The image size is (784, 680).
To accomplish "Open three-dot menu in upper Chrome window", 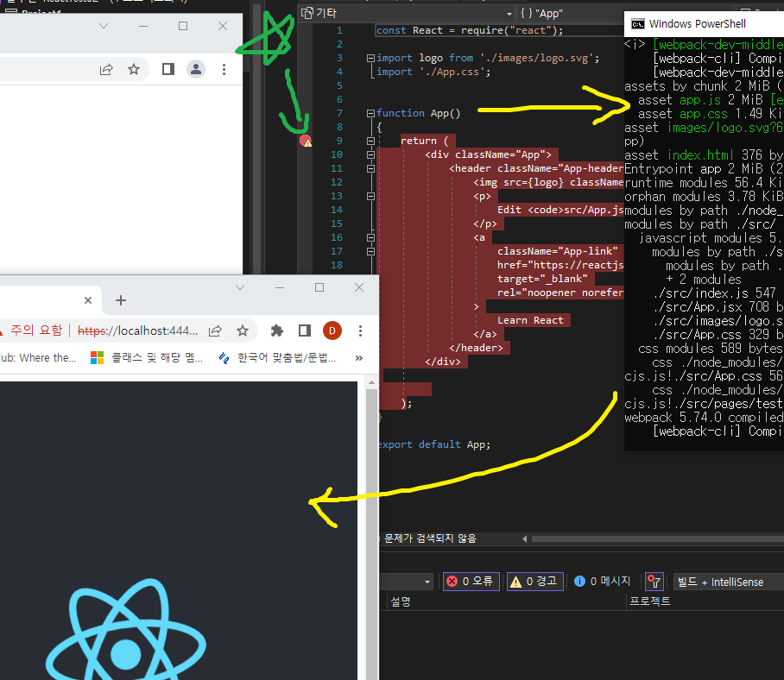I will click(224, 69).
